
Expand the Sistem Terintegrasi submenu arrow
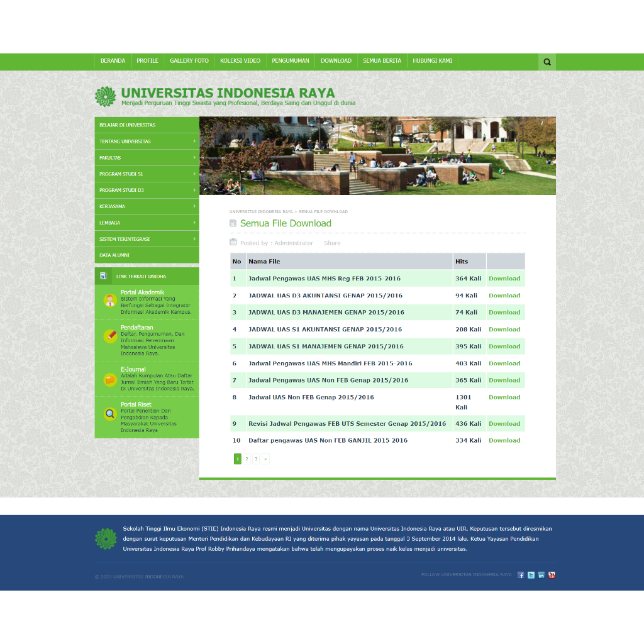point(194,238)
